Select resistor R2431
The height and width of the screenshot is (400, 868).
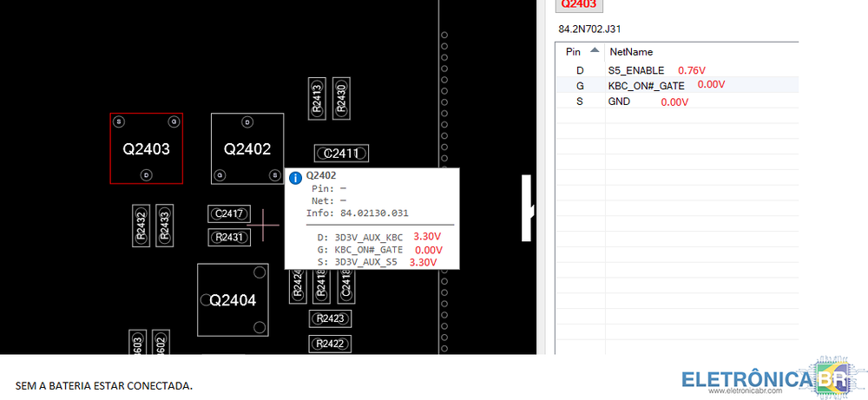tap(229, 237)
